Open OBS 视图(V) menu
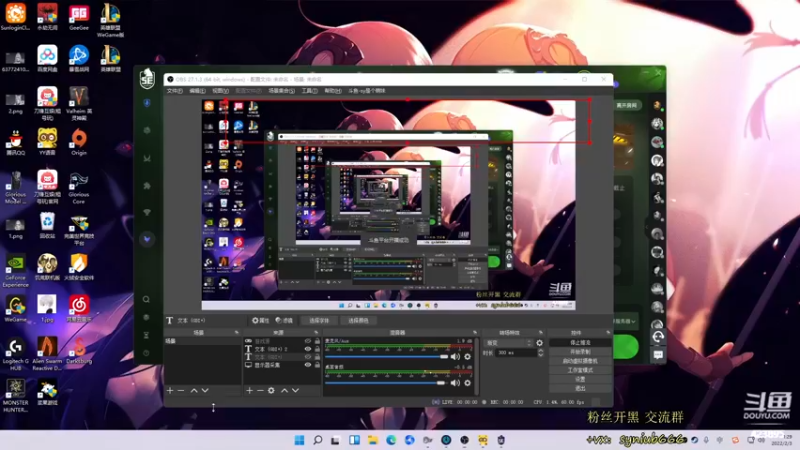This screenshot has height=450, width=800. (220, 91)
